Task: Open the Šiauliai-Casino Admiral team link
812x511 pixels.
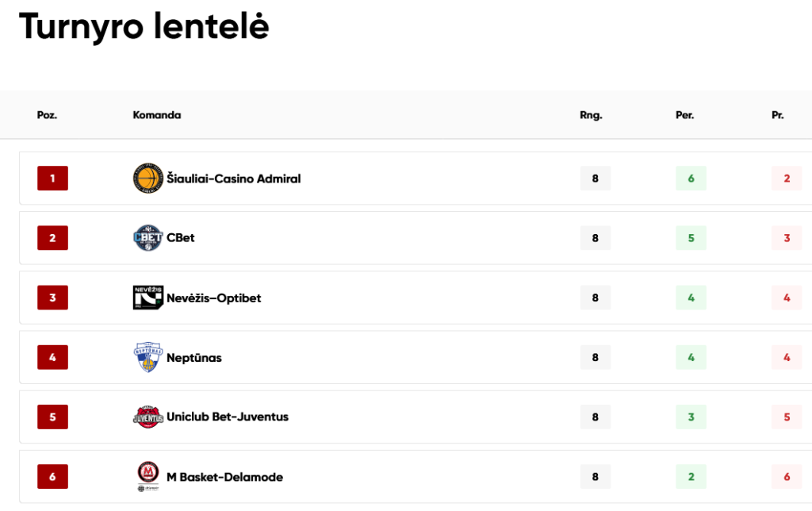Action: [234, 179]
